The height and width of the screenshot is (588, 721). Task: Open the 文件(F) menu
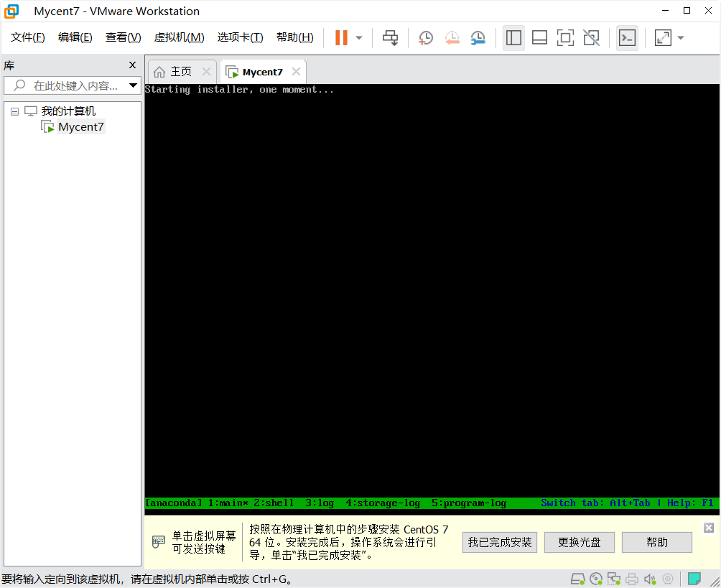[x=27, y=37]
